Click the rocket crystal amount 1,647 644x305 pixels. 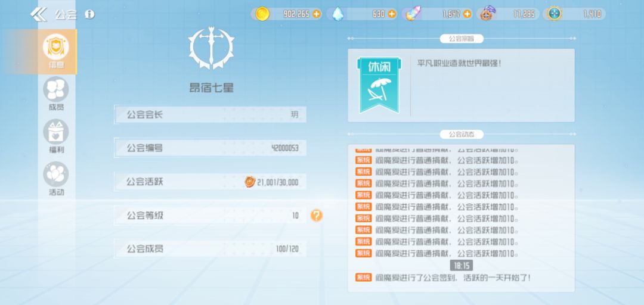coord(451,14)
